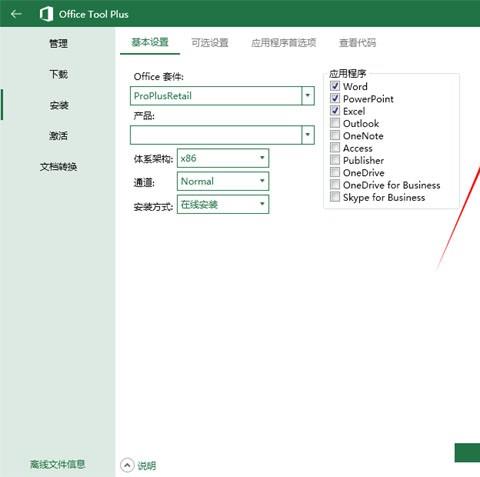Switch to the 可选设置 tab
480x477 pixels.
pos(210,43)
